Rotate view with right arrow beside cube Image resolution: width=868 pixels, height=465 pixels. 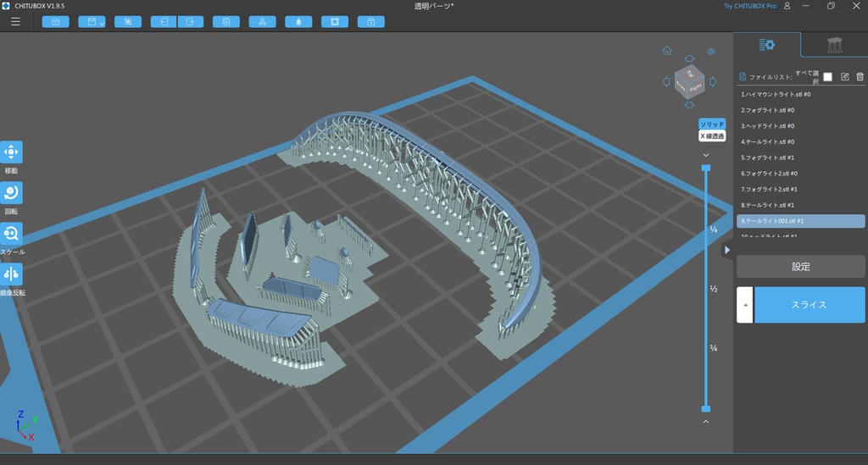point(713,82)
